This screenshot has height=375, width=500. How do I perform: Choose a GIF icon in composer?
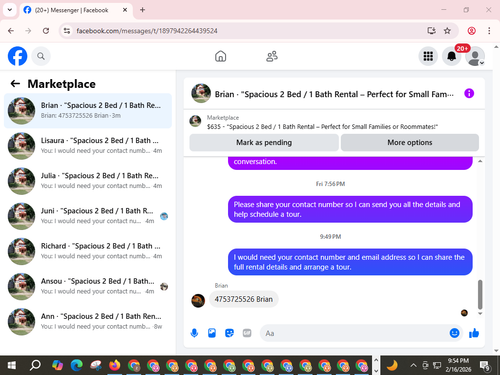pos(247,333)
